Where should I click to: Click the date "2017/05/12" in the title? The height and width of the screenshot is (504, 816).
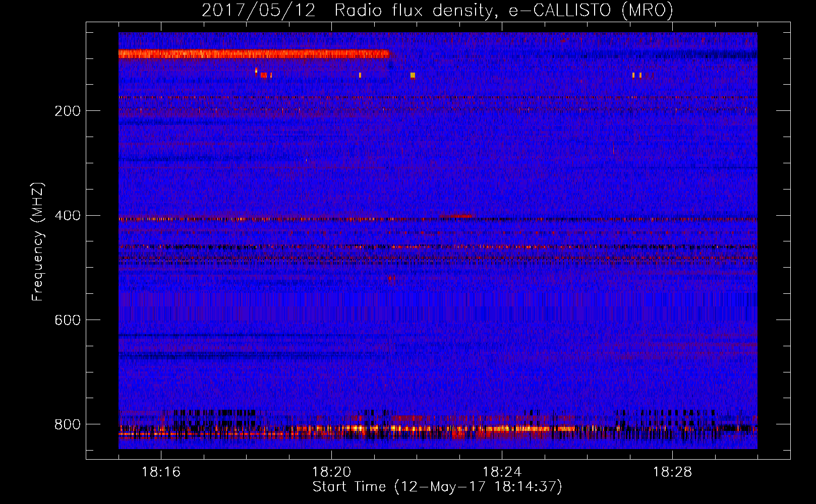[259, 11]
